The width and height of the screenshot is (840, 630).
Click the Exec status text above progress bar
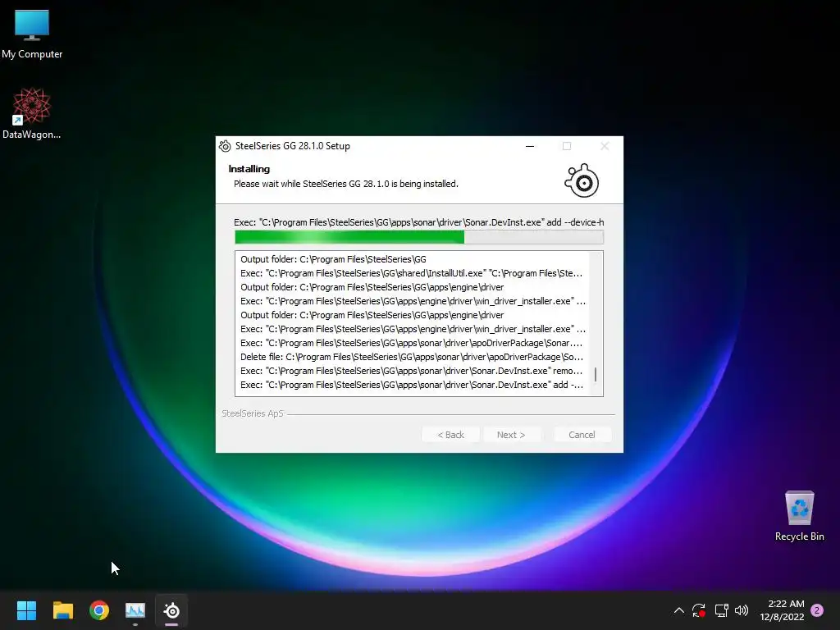point(419,222)
